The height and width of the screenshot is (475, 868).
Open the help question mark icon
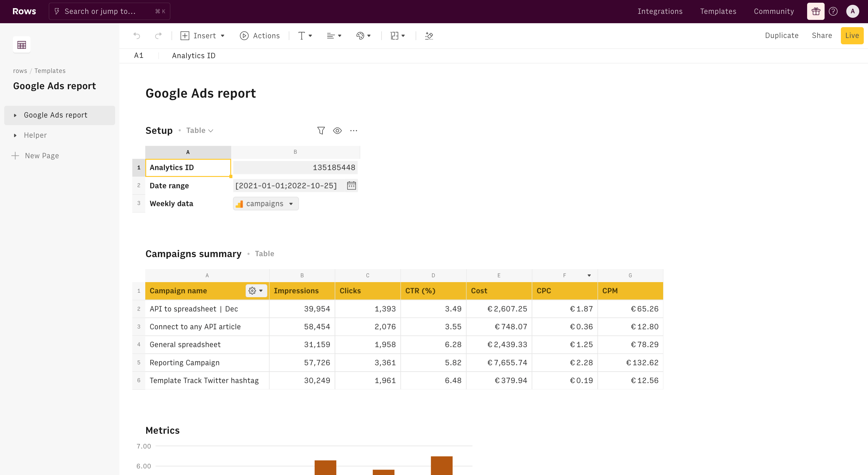tap(833, 11)
